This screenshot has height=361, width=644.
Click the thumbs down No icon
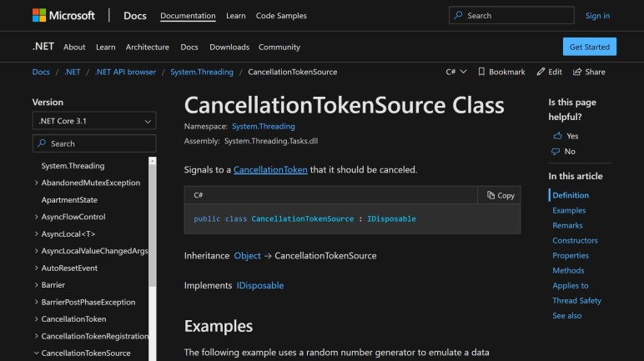coord(556,151)
